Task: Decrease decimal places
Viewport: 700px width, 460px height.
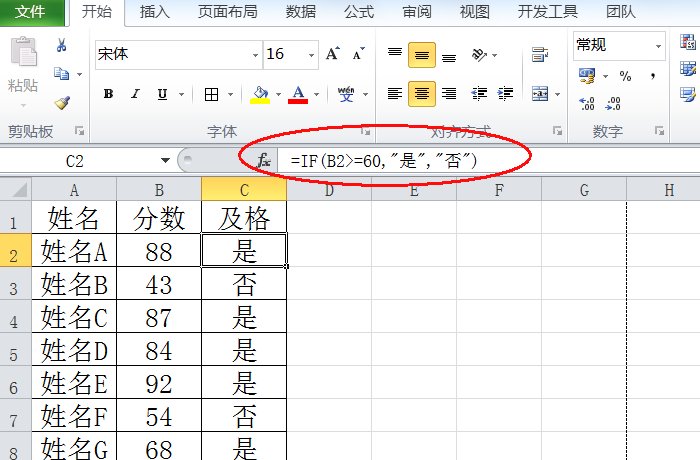Action: (613, 104)
